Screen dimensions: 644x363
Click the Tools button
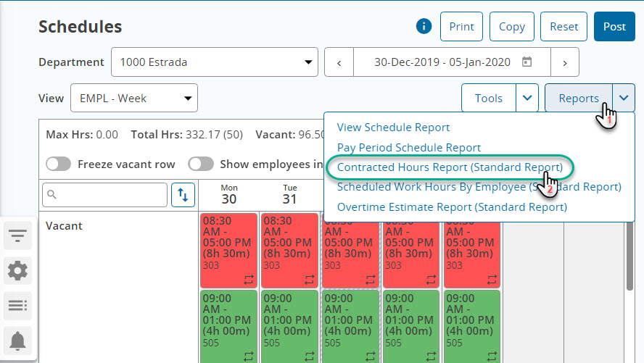click(x=489, y=98)
